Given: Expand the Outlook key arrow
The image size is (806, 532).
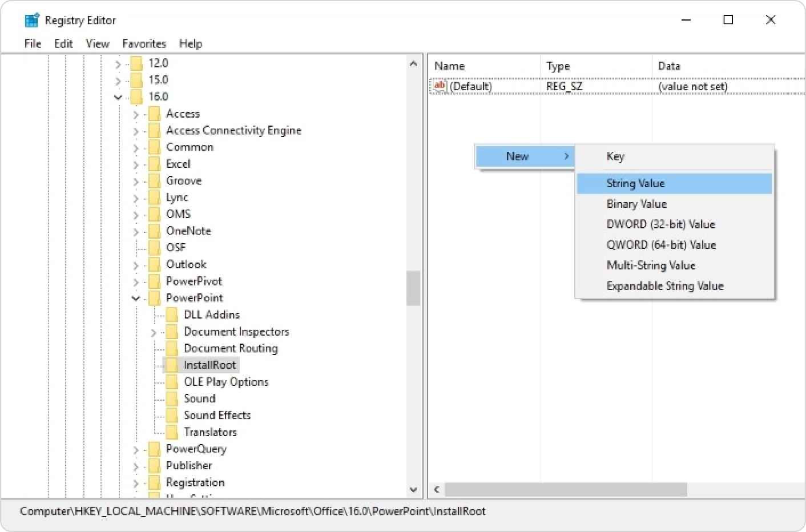Looking at the screenshot, I should coord(136,265).
